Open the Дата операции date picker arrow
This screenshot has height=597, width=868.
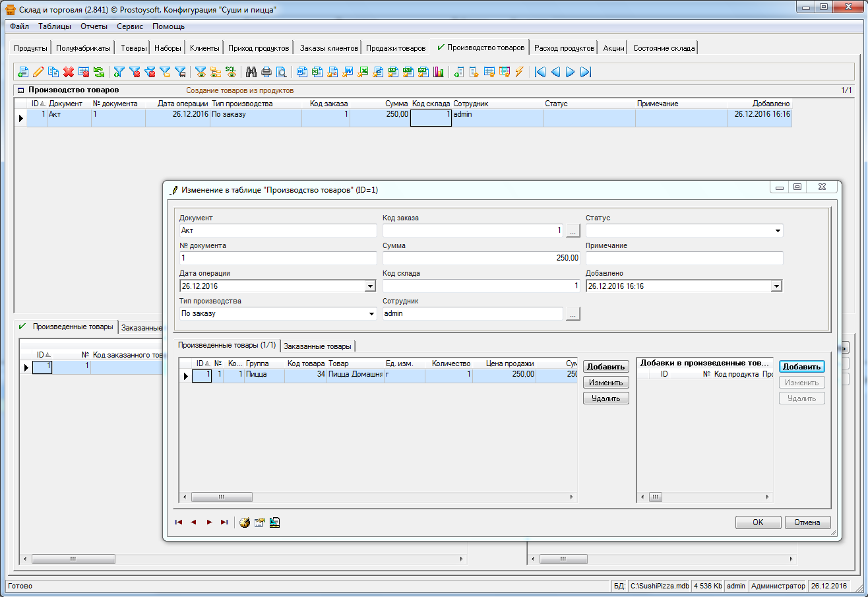(x=370, y=286)
